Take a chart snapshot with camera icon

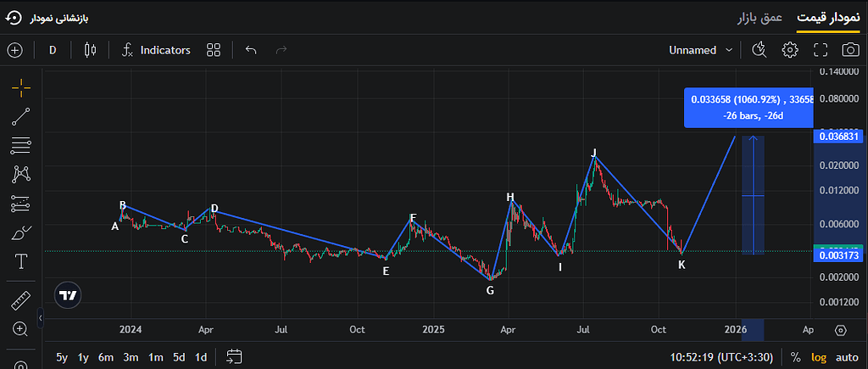(x=849, y=50)
